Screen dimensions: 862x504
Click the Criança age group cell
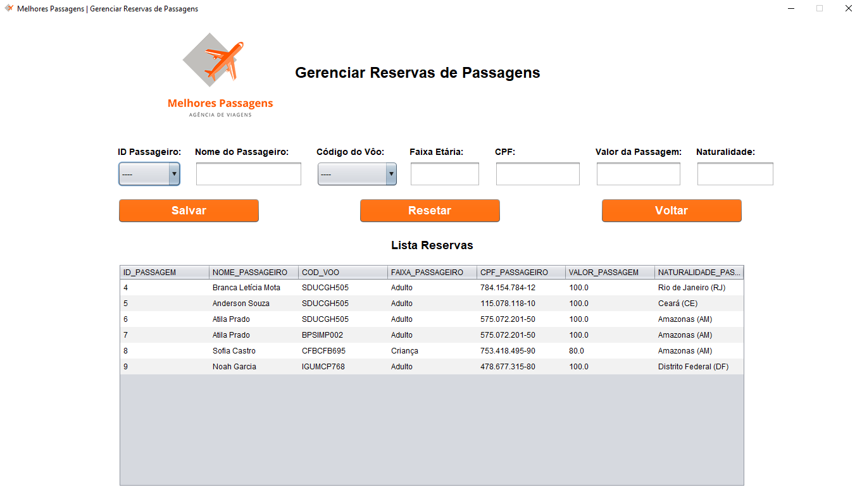pyautogui.click(x=432, y=351)
